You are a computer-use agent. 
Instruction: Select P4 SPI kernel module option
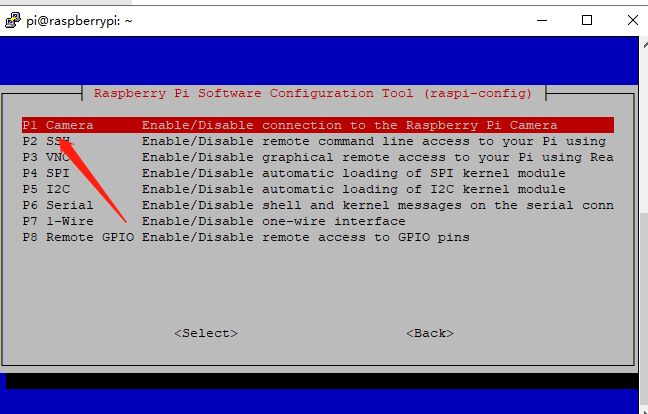(x=318, y=173)
